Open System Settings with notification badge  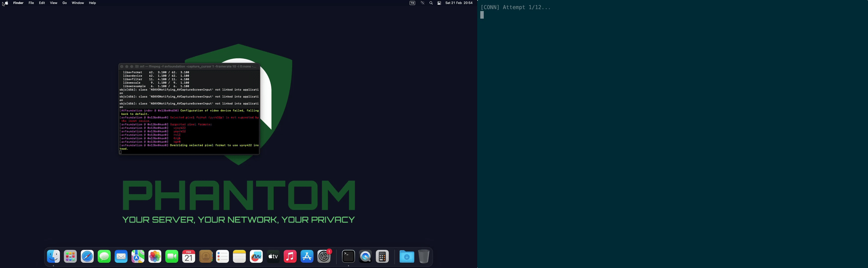pos(324,256)
